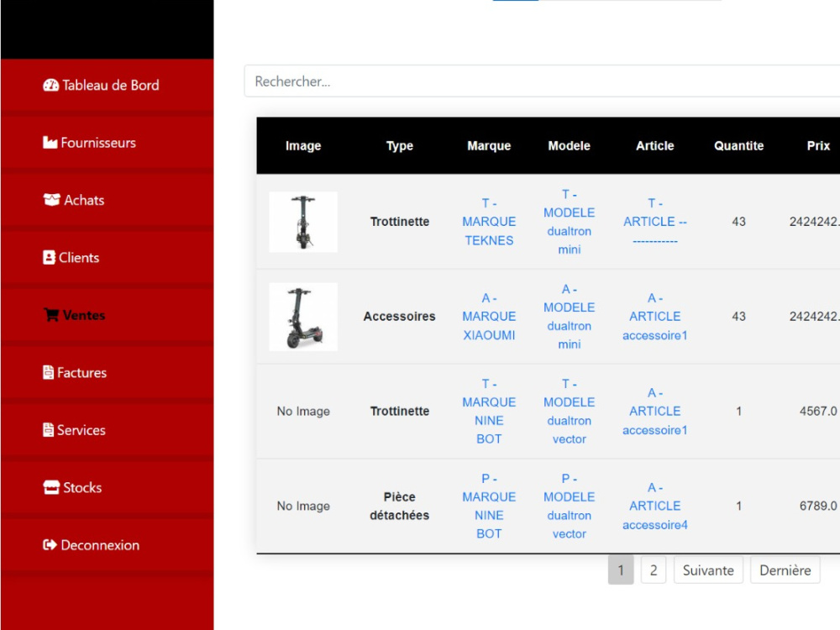Click the Fournisseurs factory icon

(x=50, y=143)
